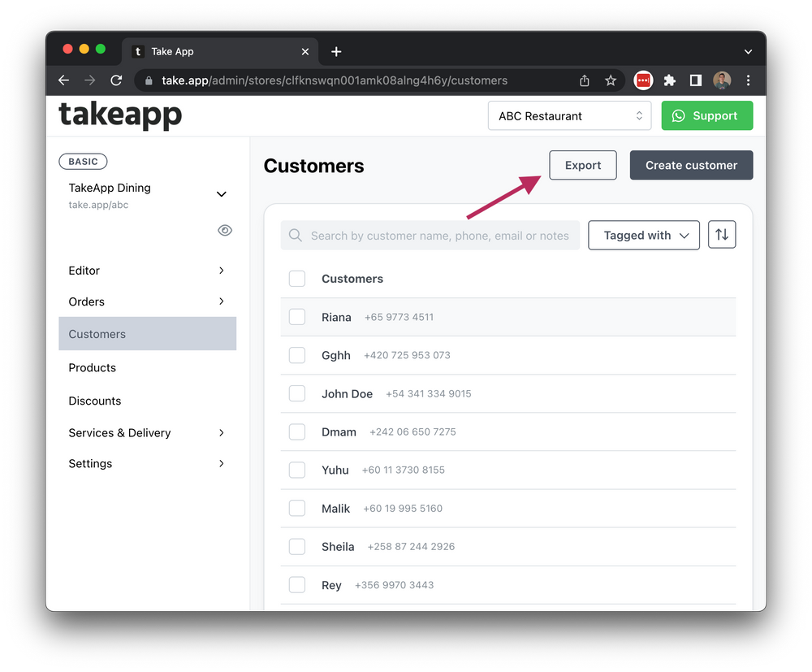
Task: Click the BASIC plan badge
Action: coord(83,162)
